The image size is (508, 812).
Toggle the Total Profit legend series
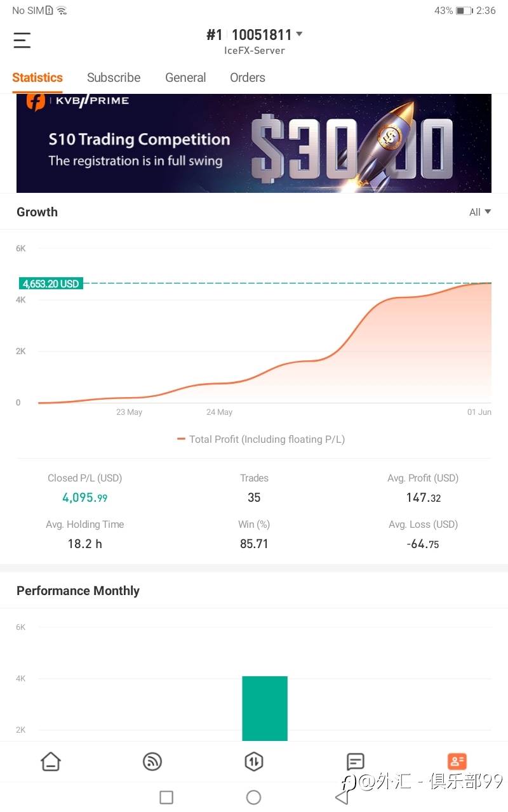(x=261, y=439)
